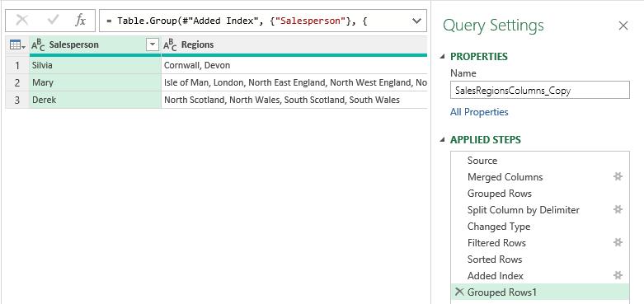
Task: Open settings gear for Added Index step
Action: [618, 275]
